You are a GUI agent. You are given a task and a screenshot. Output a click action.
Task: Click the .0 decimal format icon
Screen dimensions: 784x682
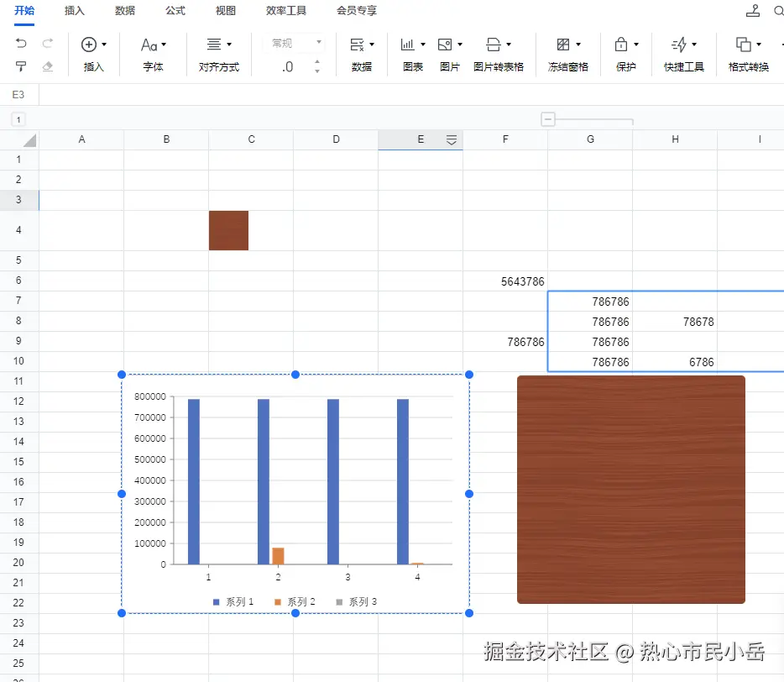[x=288, y=66]
